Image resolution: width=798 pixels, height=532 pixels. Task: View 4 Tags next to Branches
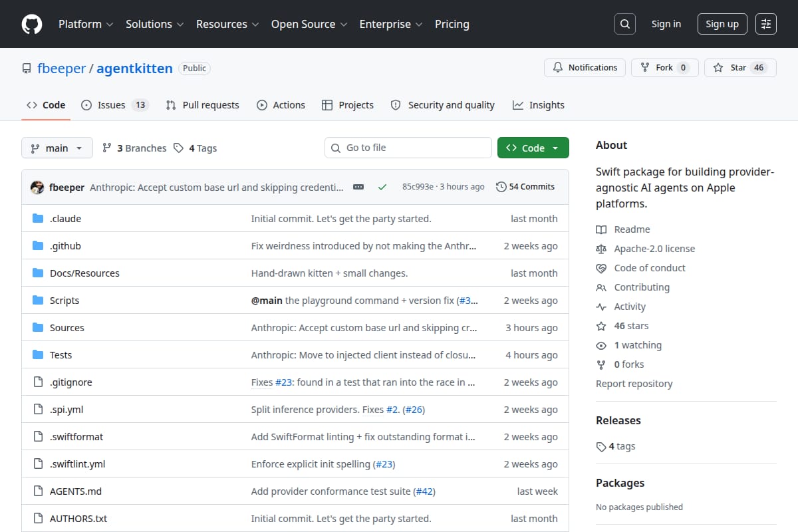[195, 148]
